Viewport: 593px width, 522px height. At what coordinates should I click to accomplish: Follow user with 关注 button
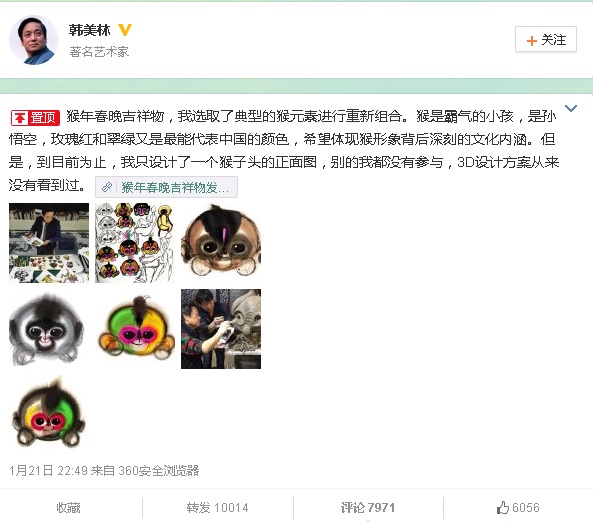pyautogui.click(x=546, y=39)
